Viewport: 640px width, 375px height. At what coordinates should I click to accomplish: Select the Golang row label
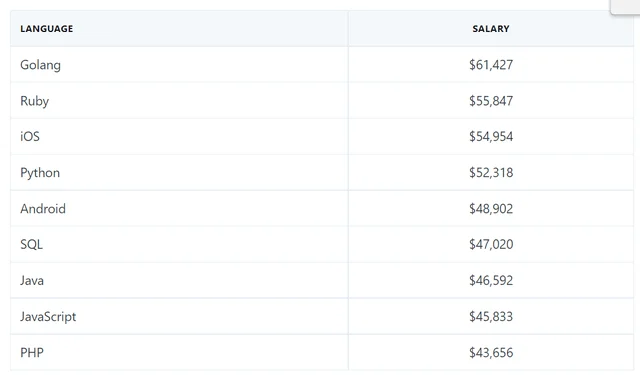tap(40, 65)
